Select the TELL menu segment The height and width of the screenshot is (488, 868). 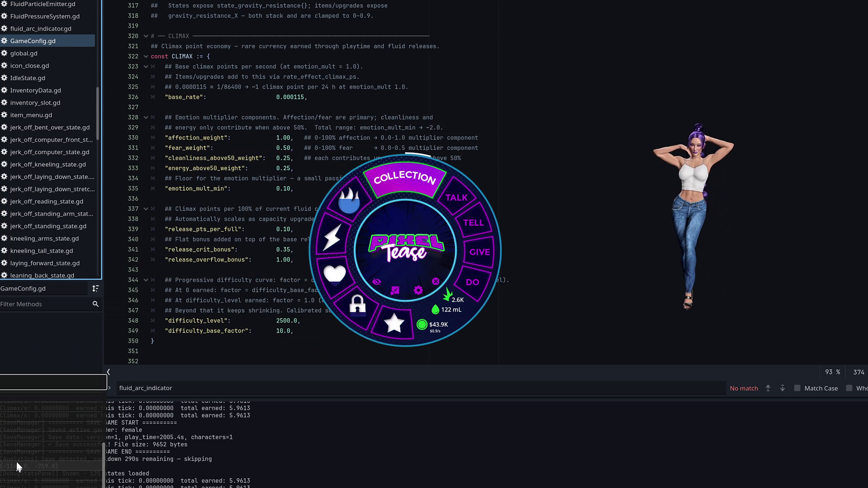(473, 223)
